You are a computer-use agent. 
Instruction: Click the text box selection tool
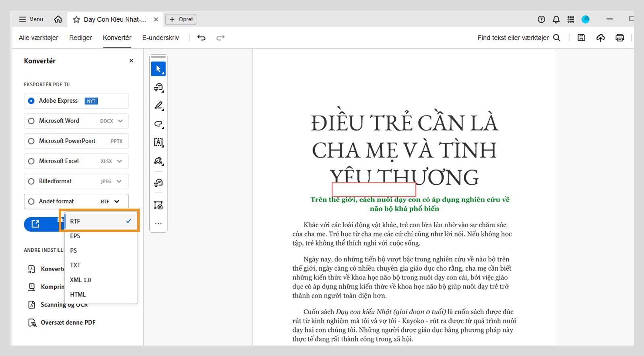[158, 142]
